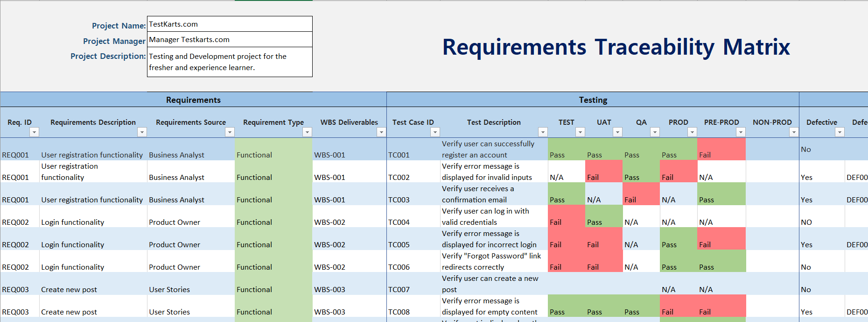Viewport: 868px width, 322px height.
Task: Select the QA Fail cell for TC003
Action: (641, 194)
